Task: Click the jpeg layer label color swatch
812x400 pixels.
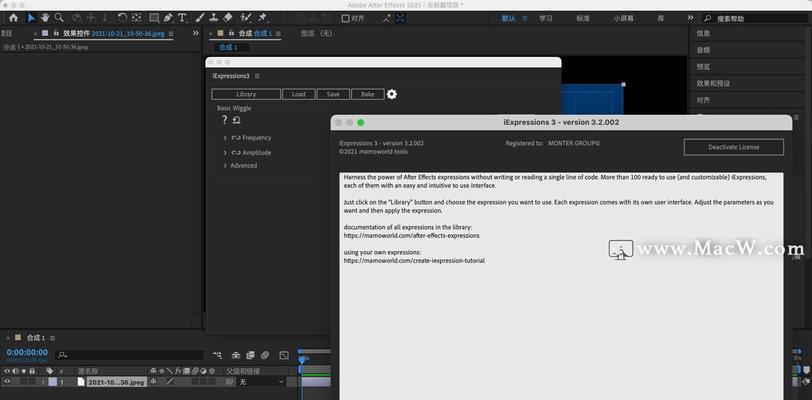Action: (53, 382)
